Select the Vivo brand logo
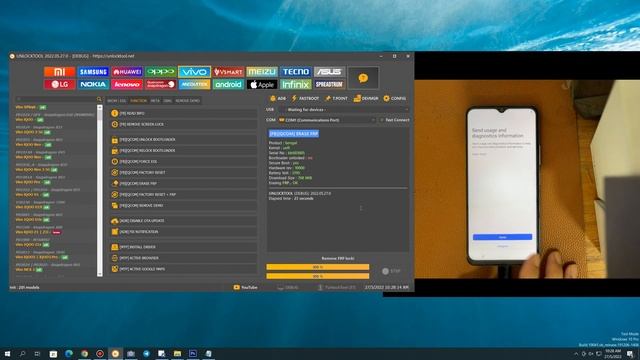This screenshot has width=640, height=360. click(x=194, y=72)
